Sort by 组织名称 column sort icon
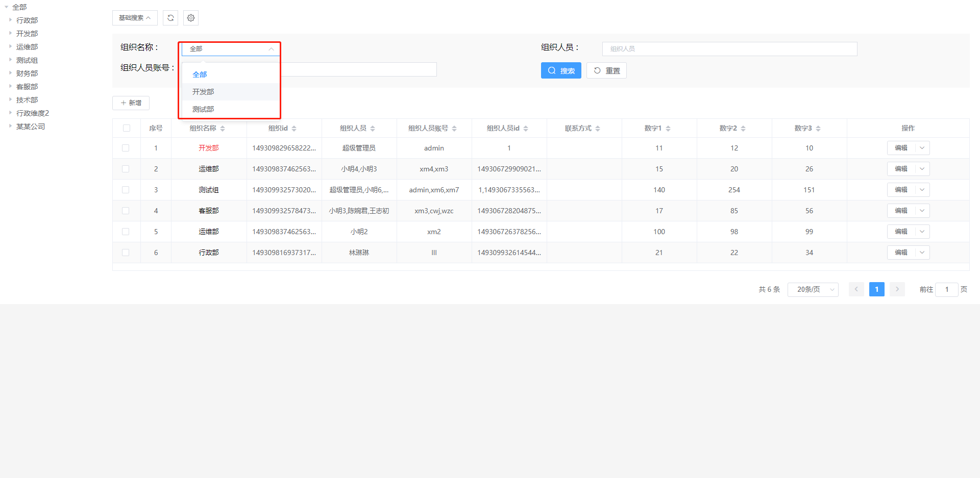This screenshot has width=980, height=478. [223, 129]
